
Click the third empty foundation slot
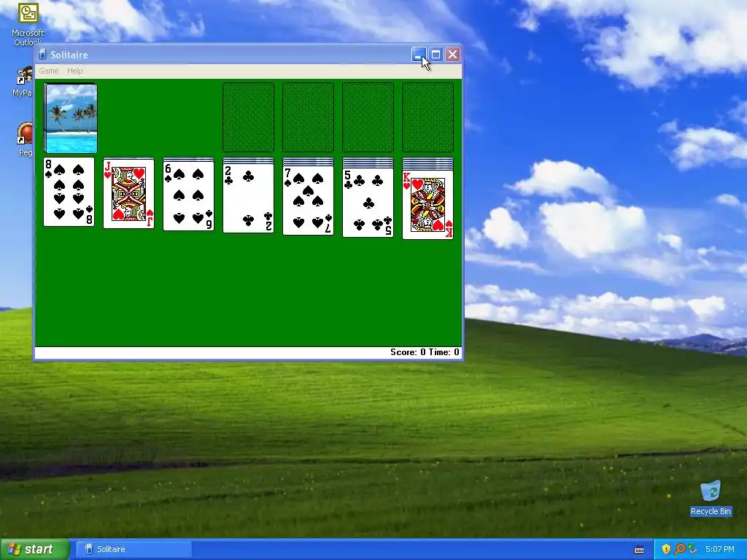(x=368, y=117)
